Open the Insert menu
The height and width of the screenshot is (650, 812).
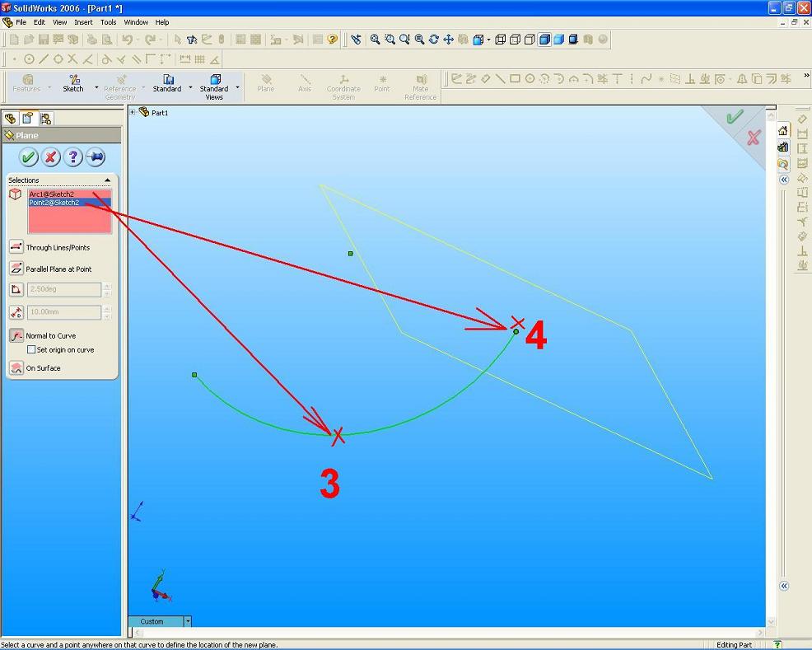point(83,22)
